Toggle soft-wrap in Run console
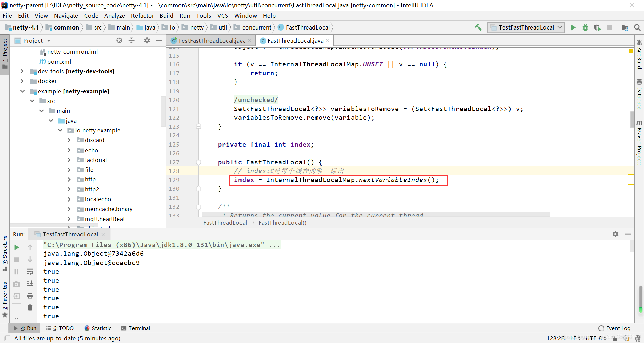The width and height of the screenshot is (644, 343). (30, 272)
